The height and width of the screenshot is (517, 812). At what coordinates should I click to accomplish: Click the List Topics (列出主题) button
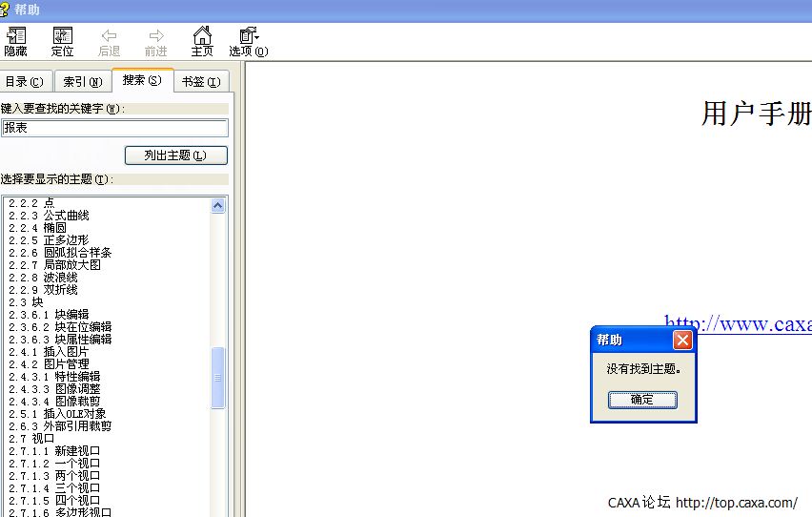[176, 155]
